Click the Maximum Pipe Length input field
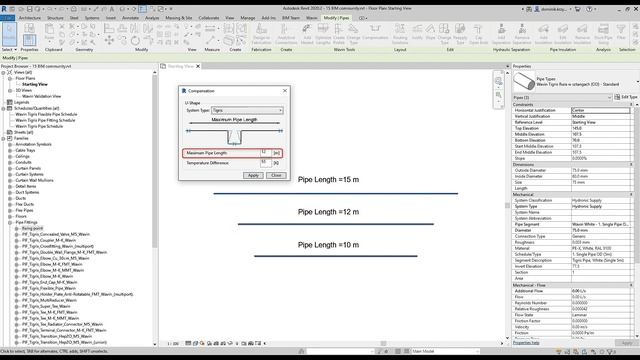Screen dimensions: 640x360 click(266, 153)
